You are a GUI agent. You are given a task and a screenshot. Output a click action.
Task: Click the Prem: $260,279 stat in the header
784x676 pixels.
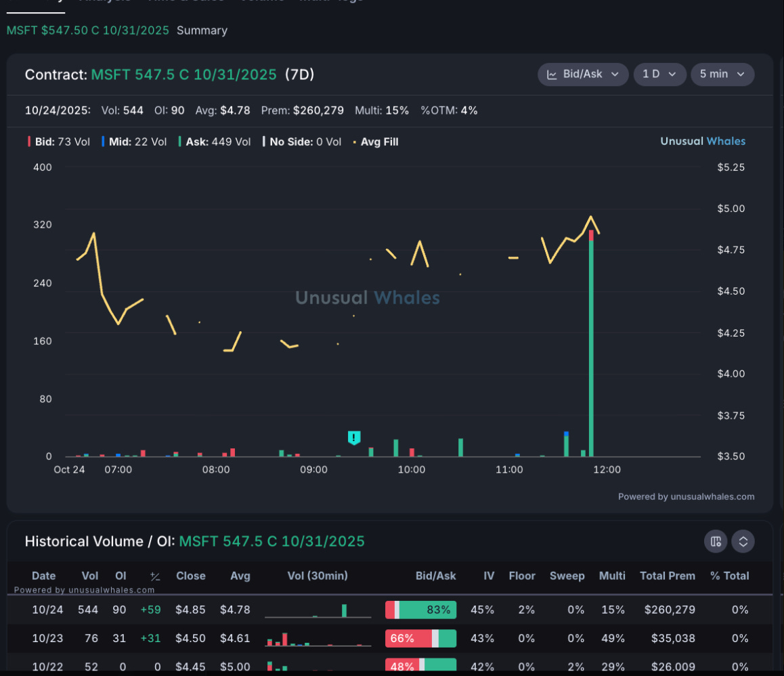click(x=303, y=110)
